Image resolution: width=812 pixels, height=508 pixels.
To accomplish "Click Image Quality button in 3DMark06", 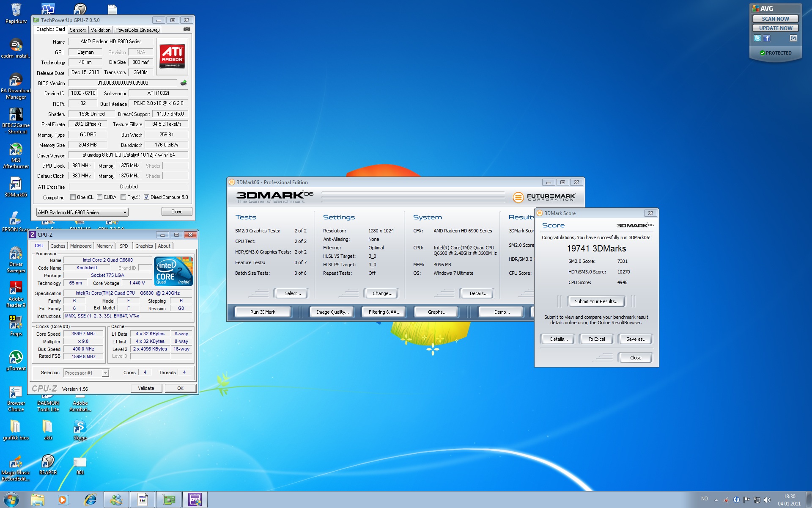I will click(332, 312).
